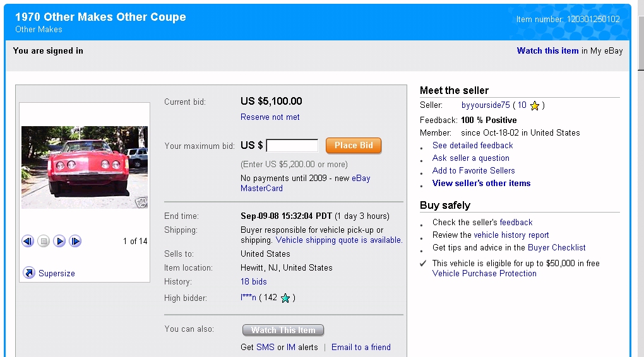
Task: Click Watch this item at top right
Action: click(x=547, y=51)
